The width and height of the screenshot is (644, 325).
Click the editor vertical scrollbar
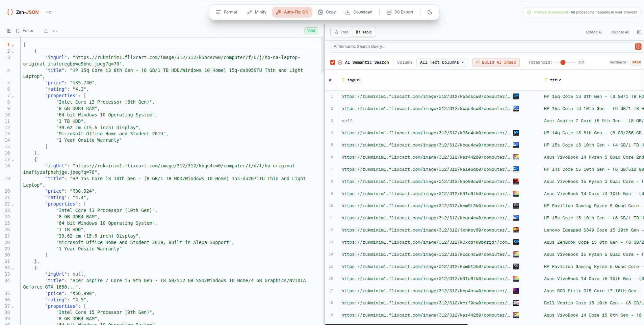[322, 56]
